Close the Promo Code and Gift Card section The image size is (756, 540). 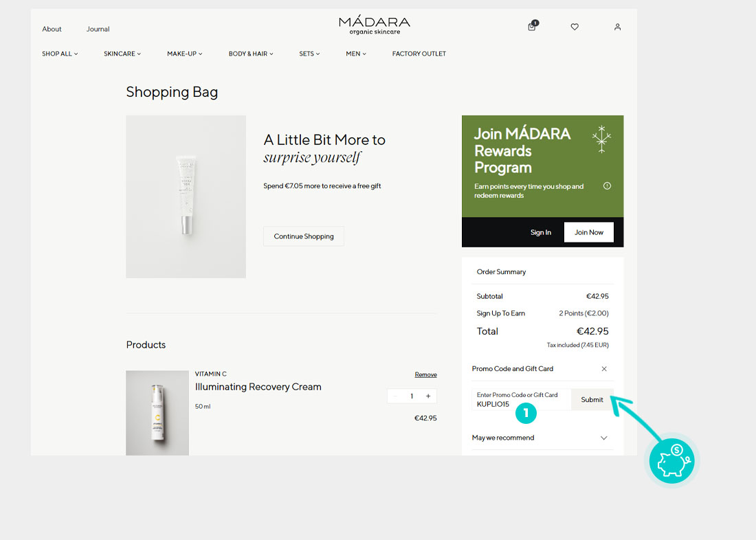click(x=603, y=369)
